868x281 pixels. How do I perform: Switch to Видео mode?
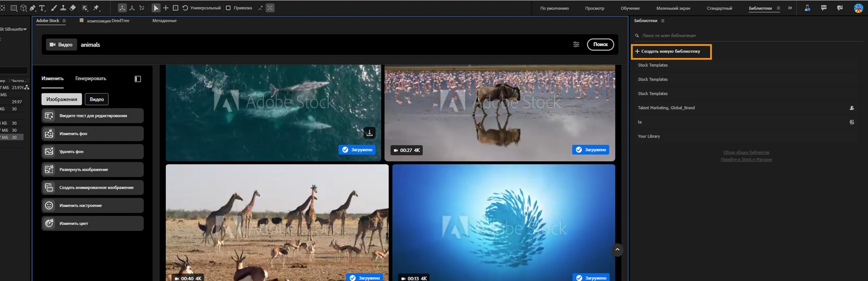[97, 99]
